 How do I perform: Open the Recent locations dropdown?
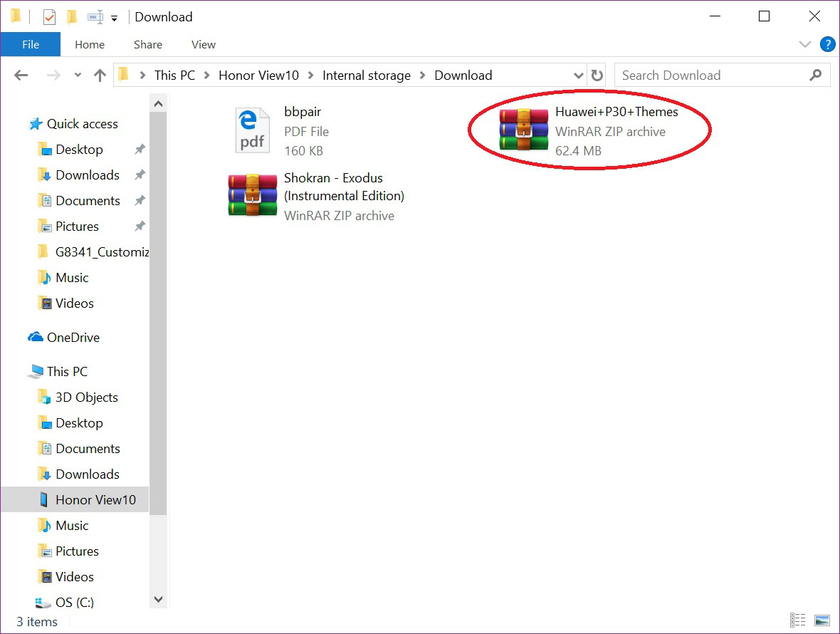(78, 75)
